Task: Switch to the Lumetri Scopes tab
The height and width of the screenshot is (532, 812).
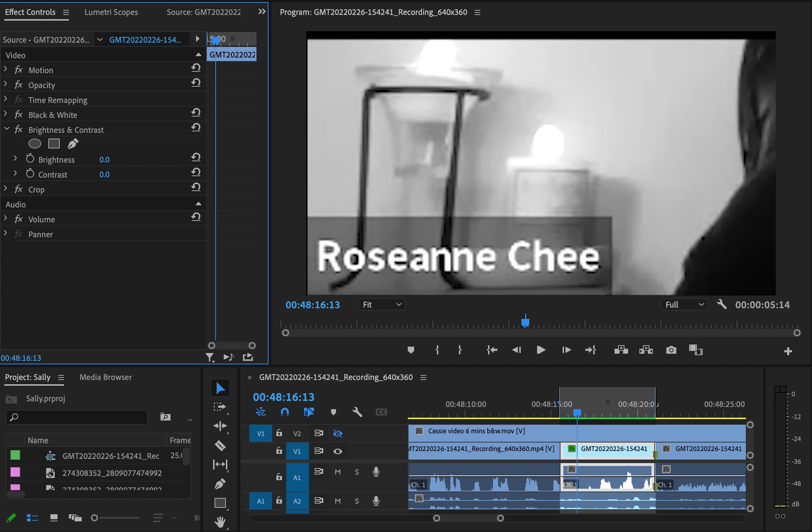Action: tap(111, 12)
